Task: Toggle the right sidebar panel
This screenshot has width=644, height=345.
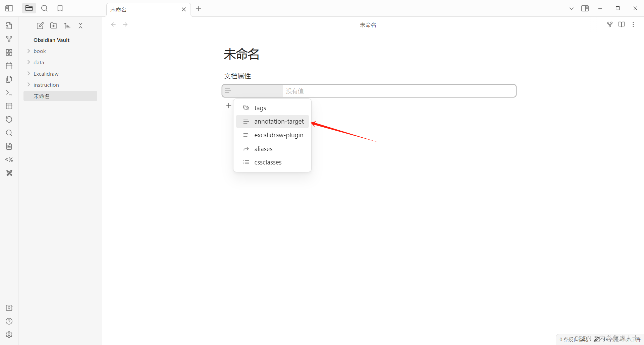Action: point(585,8)
